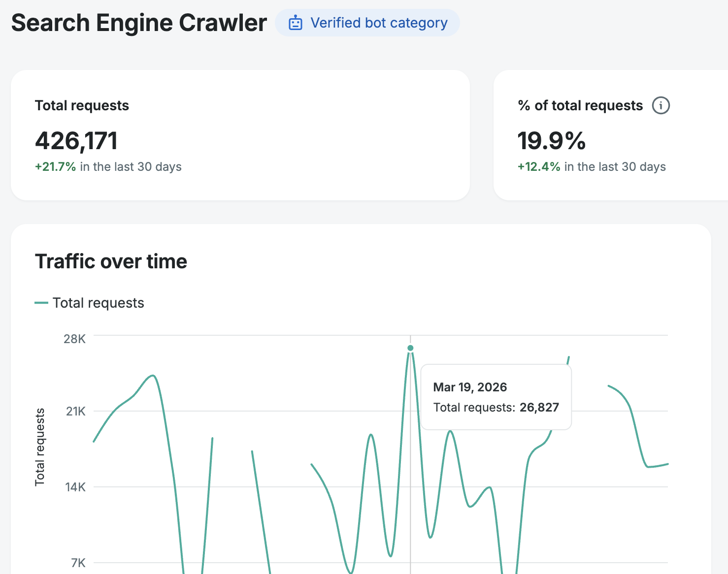Click the Verified bot category badge text
Screen dimensions: 728x574
pyautogui.click(x=379, y=23)
